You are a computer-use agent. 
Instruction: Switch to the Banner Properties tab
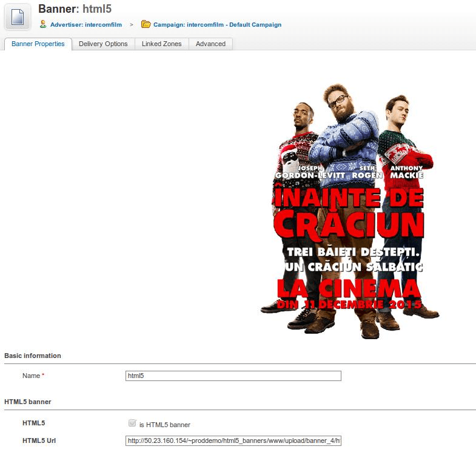pos(38,44)
